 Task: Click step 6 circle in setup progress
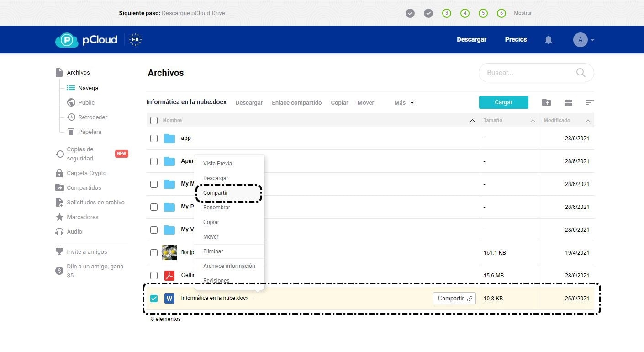tap(501, 13)
